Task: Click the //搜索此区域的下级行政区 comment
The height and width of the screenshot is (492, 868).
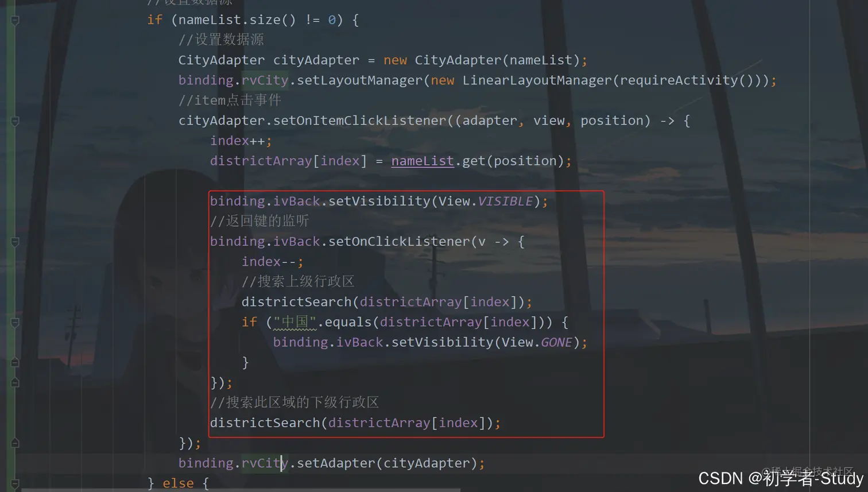Action: pyautogui.click(x=294, y=402)
